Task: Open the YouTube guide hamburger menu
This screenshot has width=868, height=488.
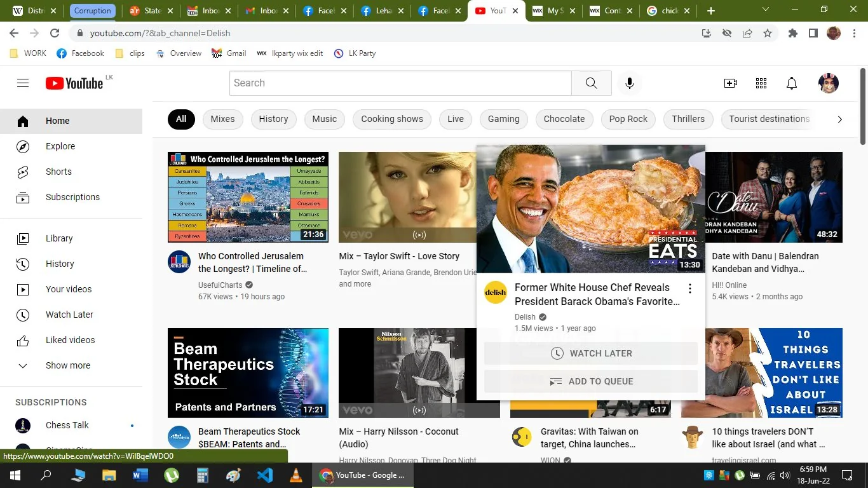Action: pos(23,83)
